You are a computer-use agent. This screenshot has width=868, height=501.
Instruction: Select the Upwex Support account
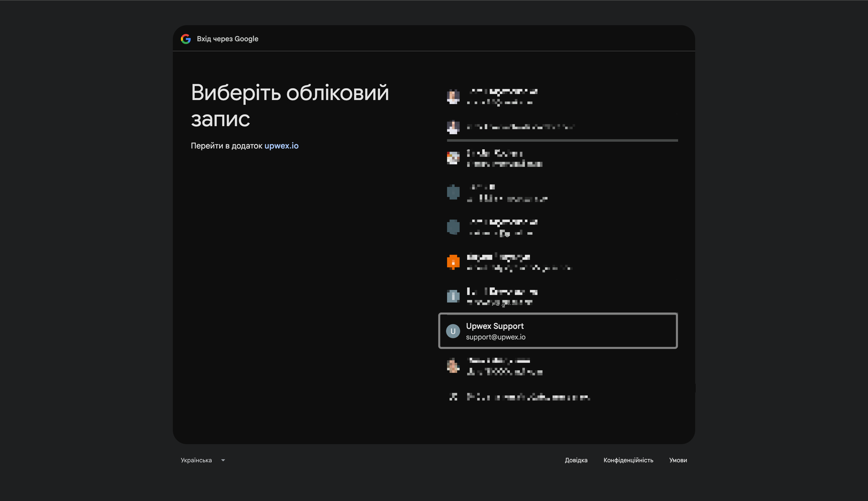click(558, 331)
